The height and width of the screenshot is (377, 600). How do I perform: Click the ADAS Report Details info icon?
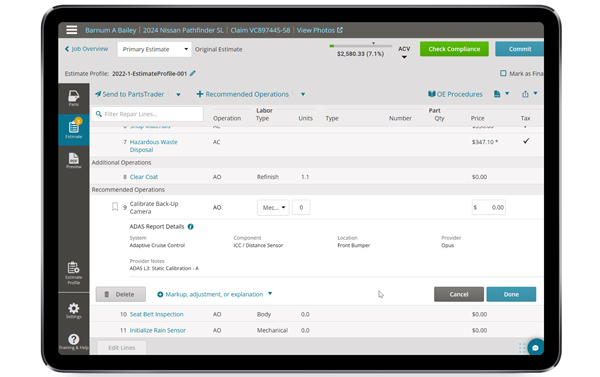pos(191,227)
